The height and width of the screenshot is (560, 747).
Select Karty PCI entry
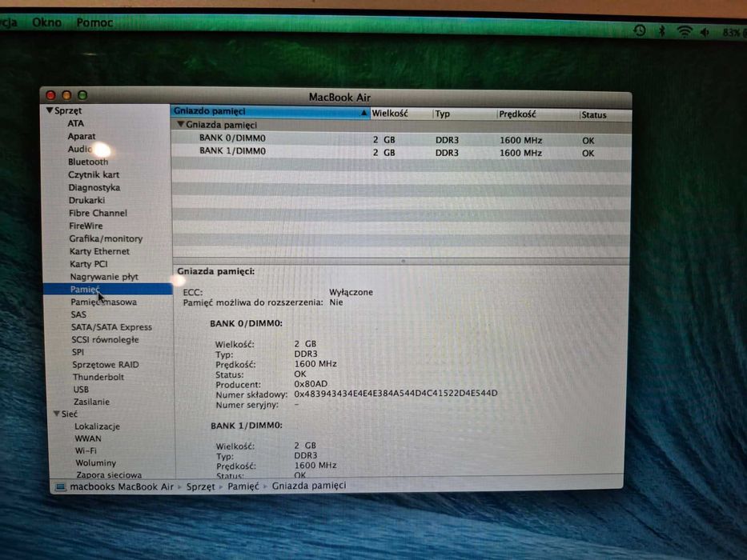89,264
